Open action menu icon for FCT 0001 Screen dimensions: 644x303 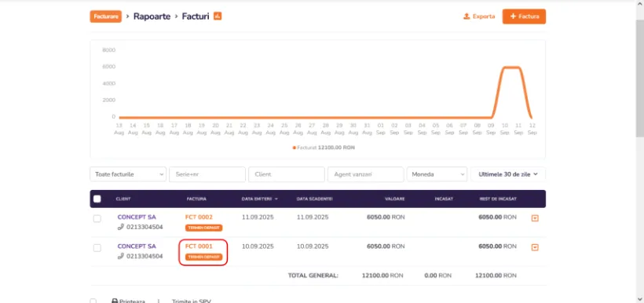click(535, 247)
